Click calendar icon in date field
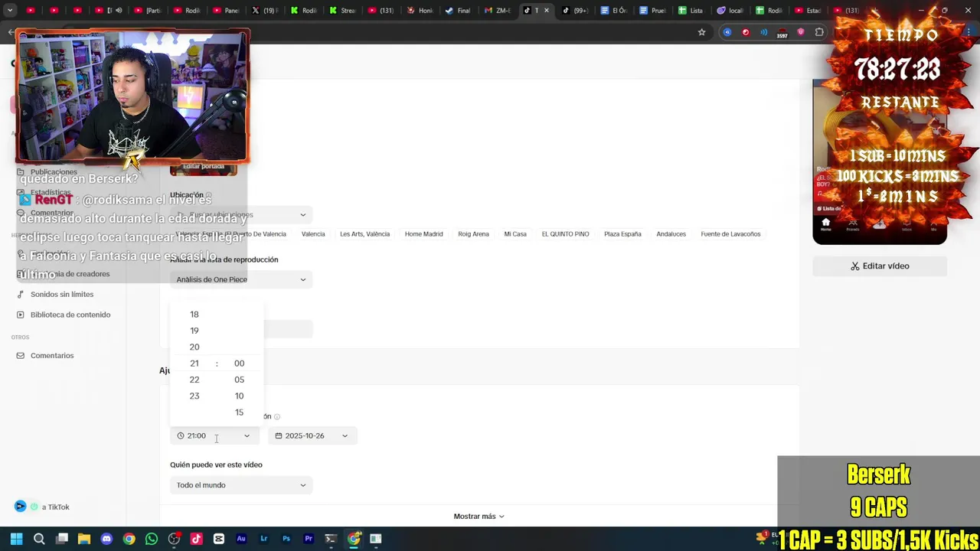Screen dimensions: 980x551 279,435
